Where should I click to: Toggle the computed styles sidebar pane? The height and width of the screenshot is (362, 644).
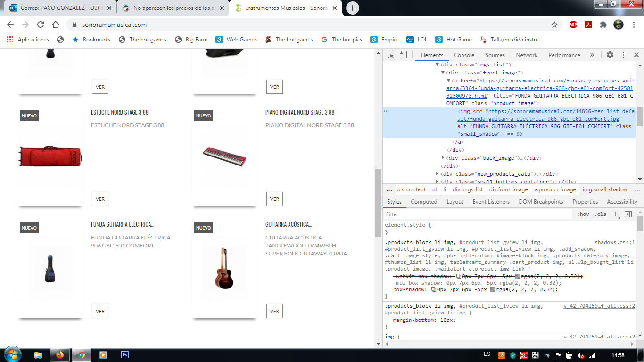628,214
